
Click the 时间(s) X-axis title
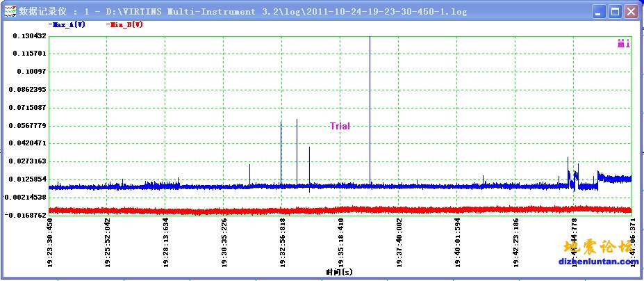(340, 271)
